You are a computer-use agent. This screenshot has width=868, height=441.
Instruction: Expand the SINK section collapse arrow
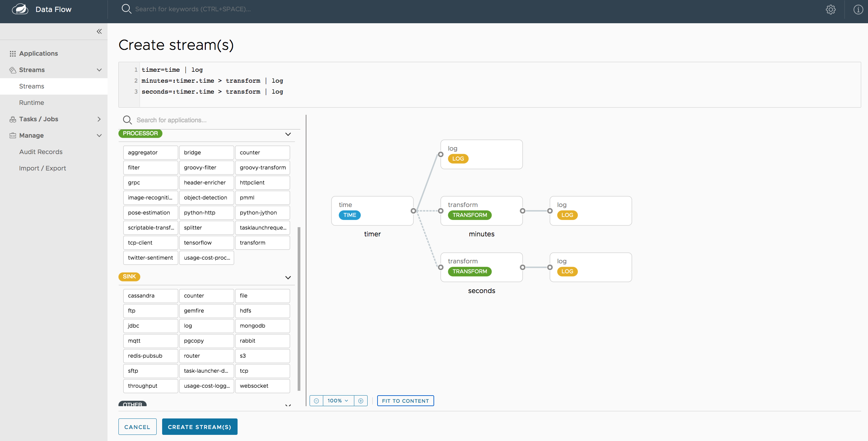(287, 277)
